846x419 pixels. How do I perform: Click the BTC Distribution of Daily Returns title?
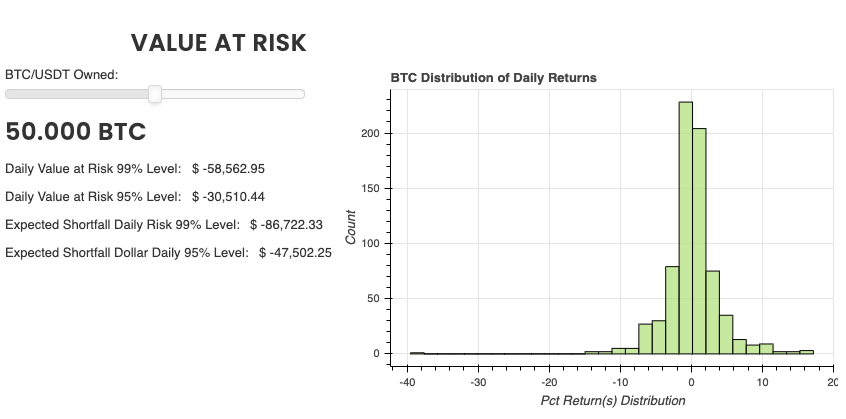pos(493,77)
